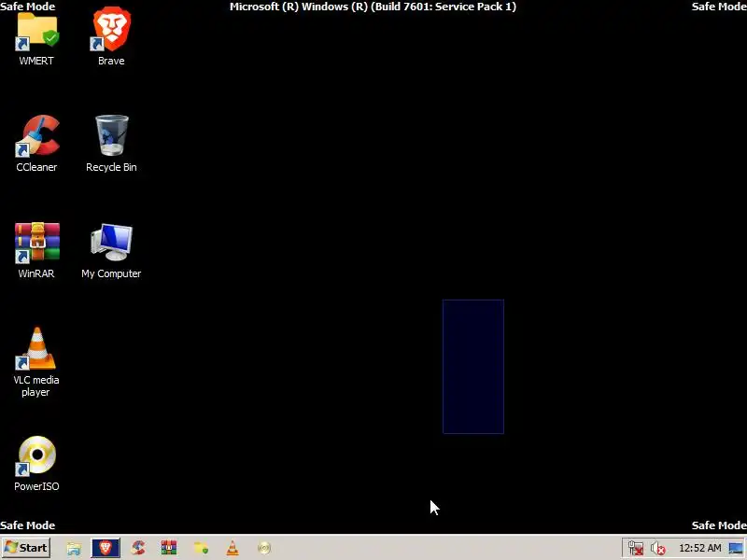This screenshot has width=747, height=560.
Task: Open the muted volume tray icon
Action: pyautogui.click(x=658, y=548)
